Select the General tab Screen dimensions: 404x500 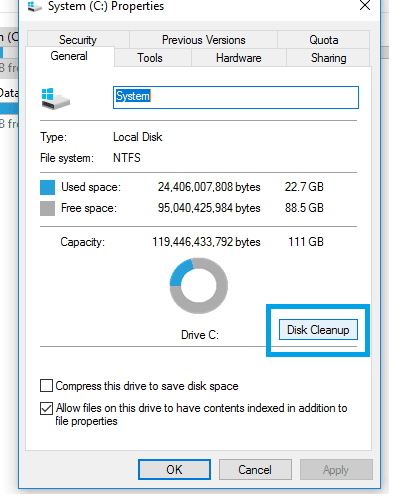click(69, 56)
